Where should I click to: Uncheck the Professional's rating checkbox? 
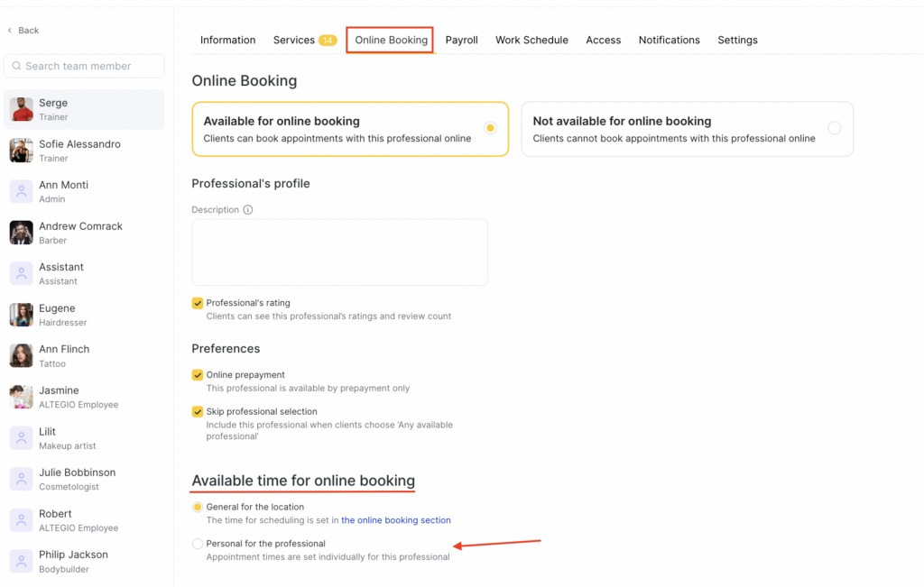tap(198, 303)
